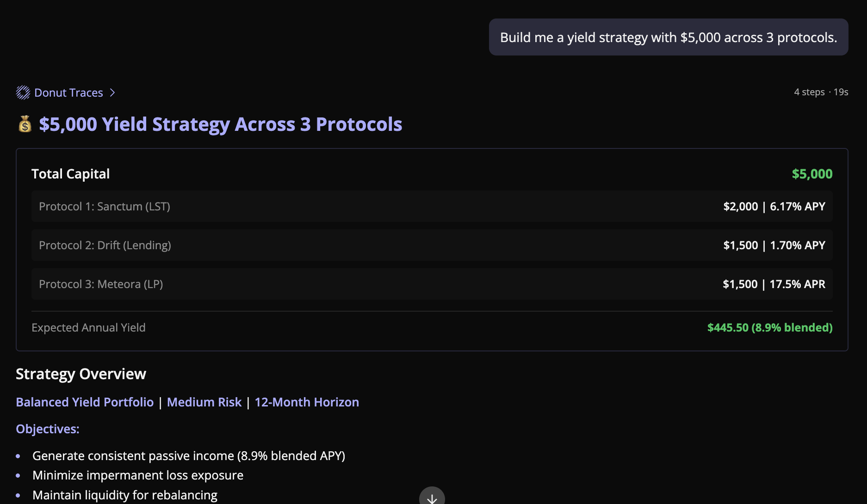Click the green $5,000 Total Capital amount
Screen dimensions: 867x504
point(812,173)
